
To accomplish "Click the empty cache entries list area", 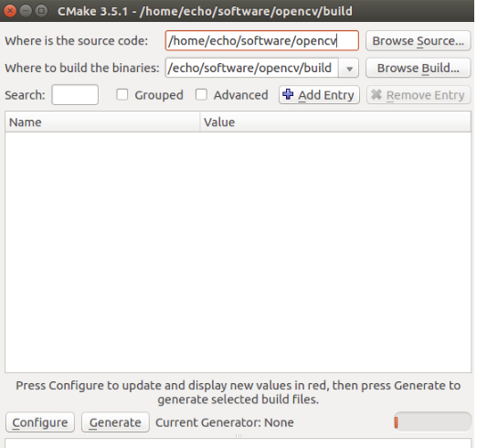I will coord(238,252).
